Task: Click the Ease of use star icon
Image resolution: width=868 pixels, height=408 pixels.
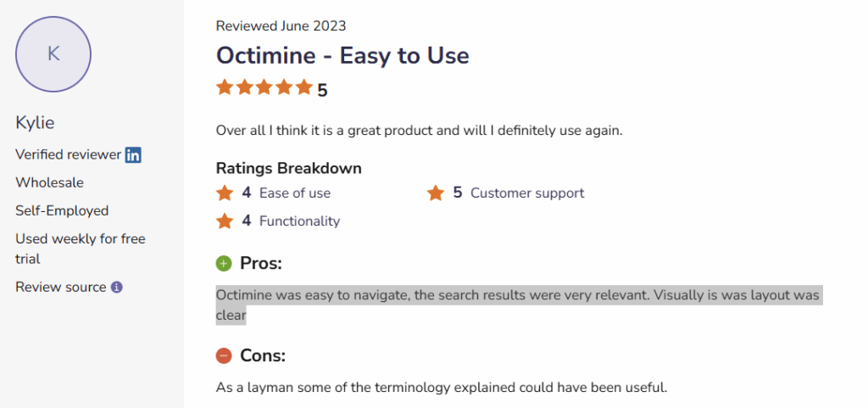Action: point(225,193)
